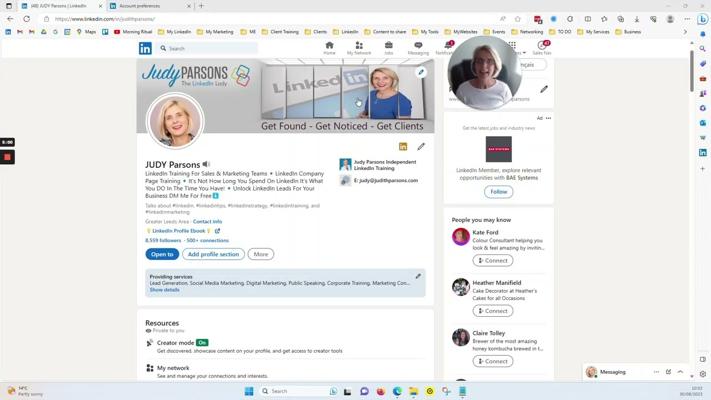Image resolution: width=711 pixels, height=400 pixels.
Task: Open LinkedIn Profile Ebook link
Action: 179,231
